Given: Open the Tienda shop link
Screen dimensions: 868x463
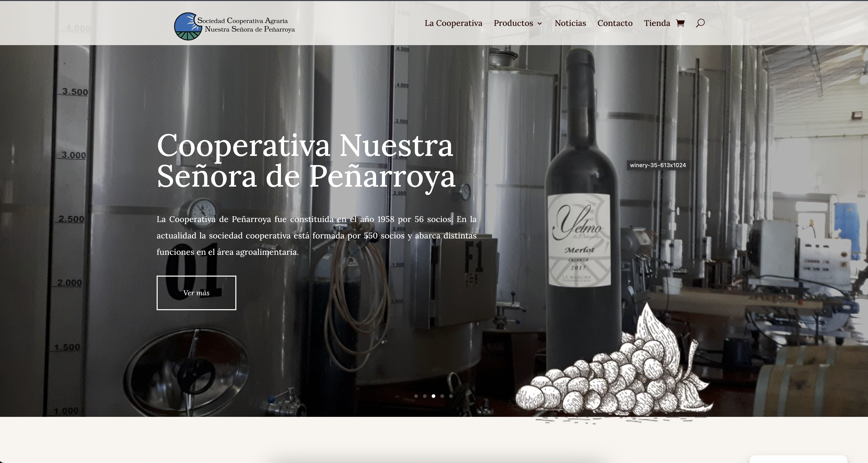Looking at the screenshot, I should click(657, 23).
